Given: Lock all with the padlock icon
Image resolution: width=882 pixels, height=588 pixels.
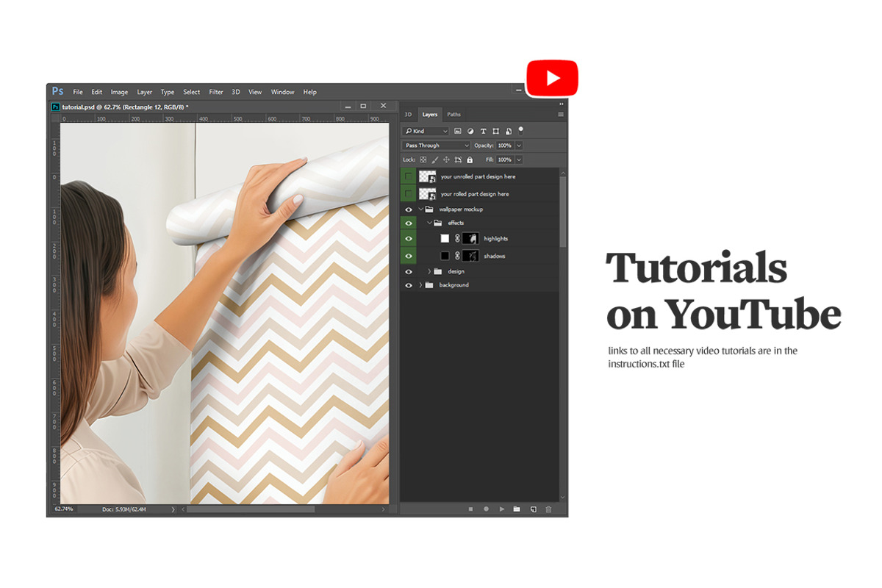Looking at the screenshot, I should pos(470,159).
